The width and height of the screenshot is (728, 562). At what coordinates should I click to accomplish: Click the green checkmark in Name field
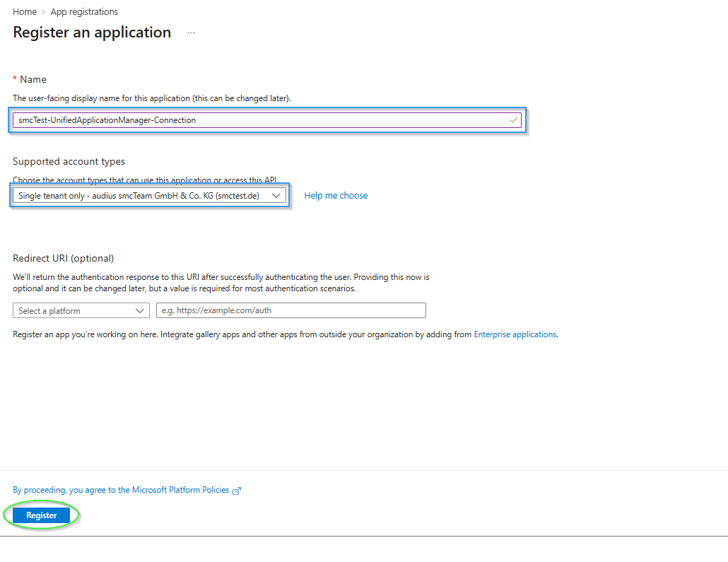tap(513, 120)
